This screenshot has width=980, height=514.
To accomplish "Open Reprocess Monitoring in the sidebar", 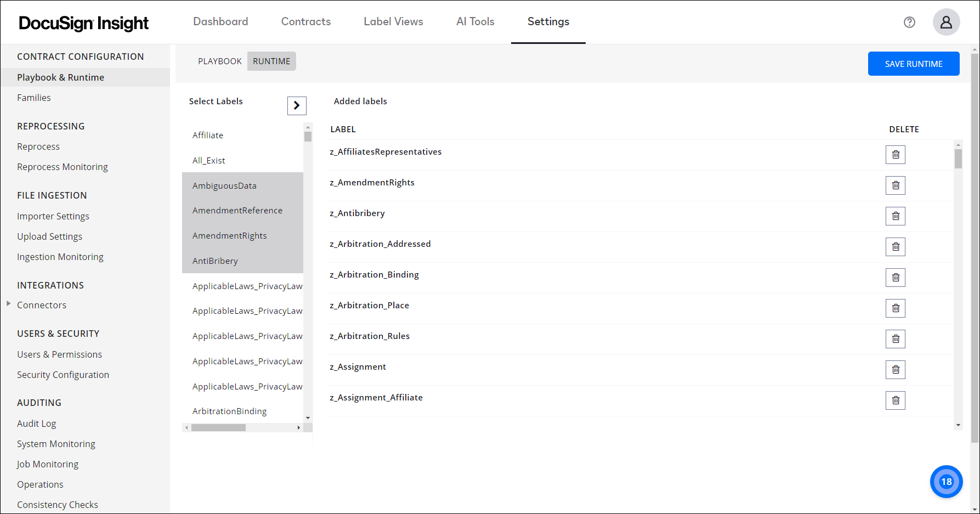I will pyautogui.click(x=62, y=166).
